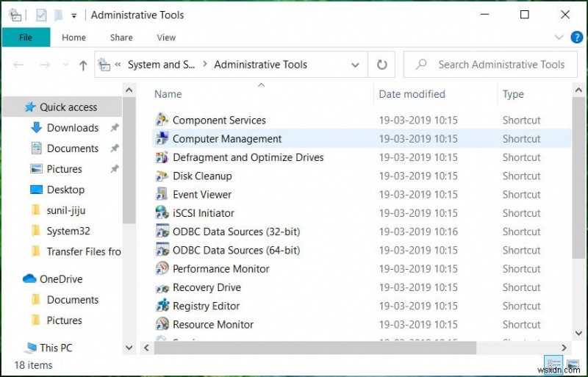588x377 pixels.
Task: Click the Event Viewer icon
Action: coord(162,195)
